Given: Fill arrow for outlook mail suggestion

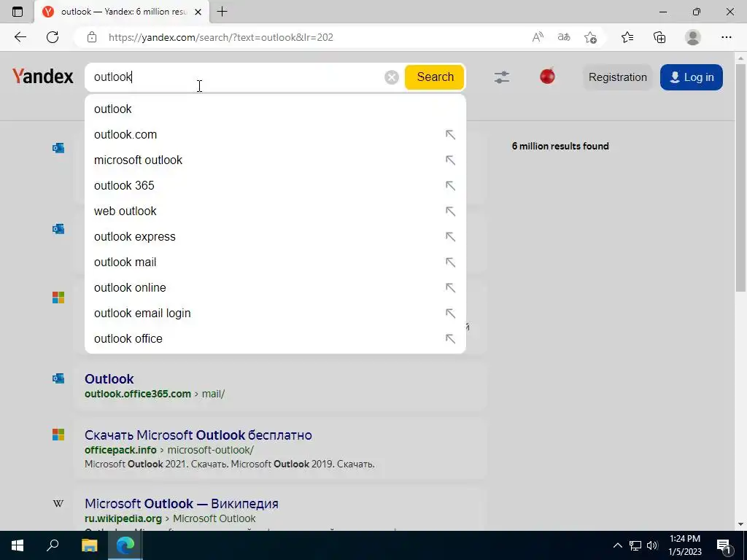Looking at the screenshot, I should [450, 262].
